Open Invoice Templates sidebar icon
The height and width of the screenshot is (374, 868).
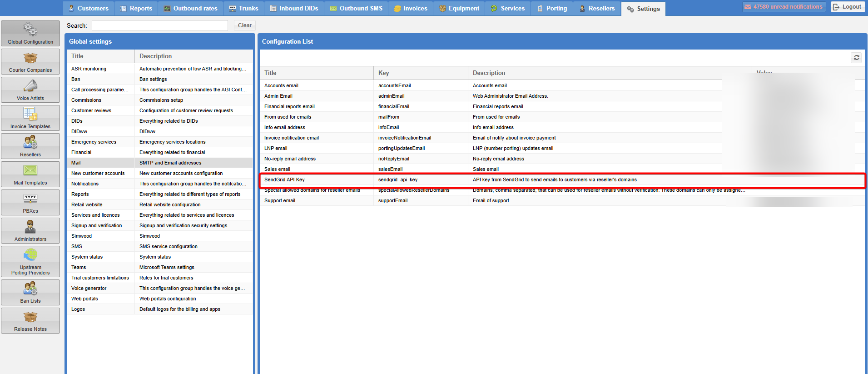pyautogui.click(x=30, y=114)
